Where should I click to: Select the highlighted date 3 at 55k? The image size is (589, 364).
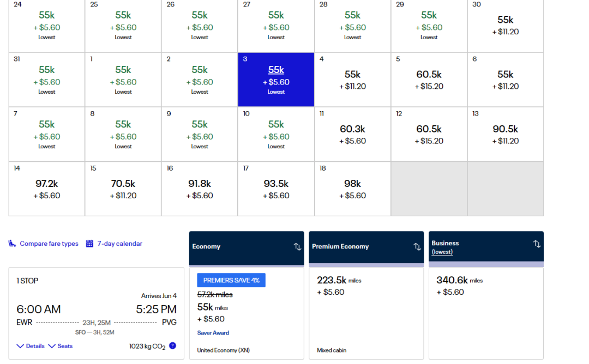[276, 80]
